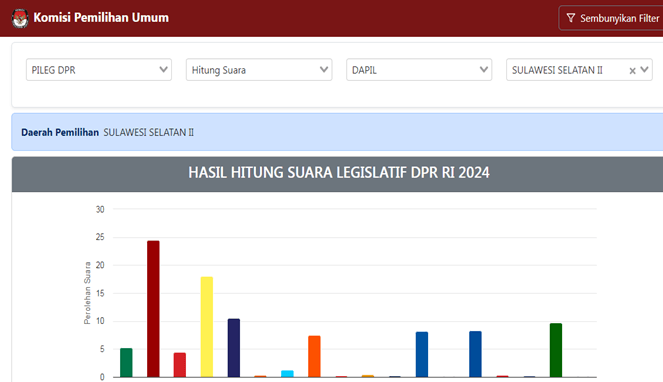Clear the SULAWESI SELATAN II selection
Image resolution: width=663 pixels, height=382 pixels.
[x=632, y=71]
